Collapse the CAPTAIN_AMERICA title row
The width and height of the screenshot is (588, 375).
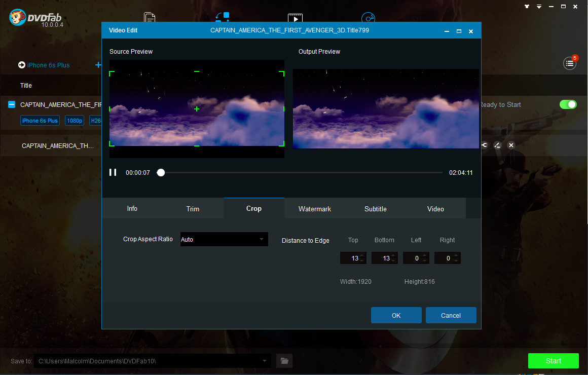(12, 104)
